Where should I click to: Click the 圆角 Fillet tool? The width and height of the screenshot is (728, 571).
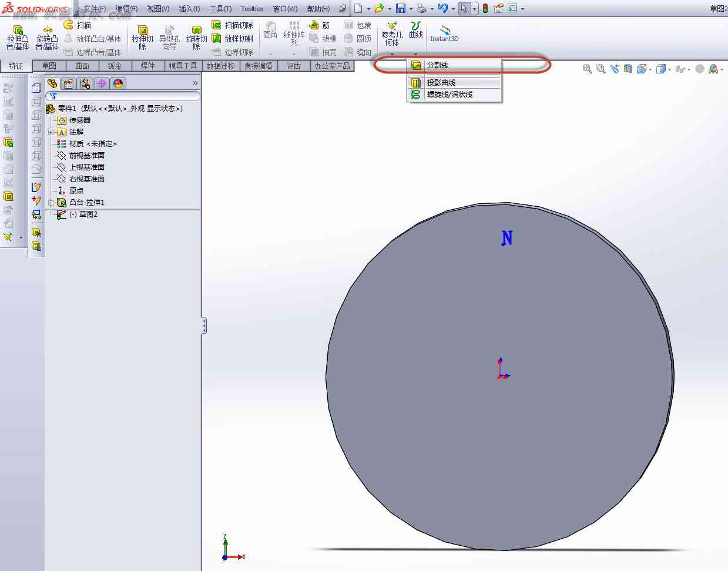[x=270, y=31]
